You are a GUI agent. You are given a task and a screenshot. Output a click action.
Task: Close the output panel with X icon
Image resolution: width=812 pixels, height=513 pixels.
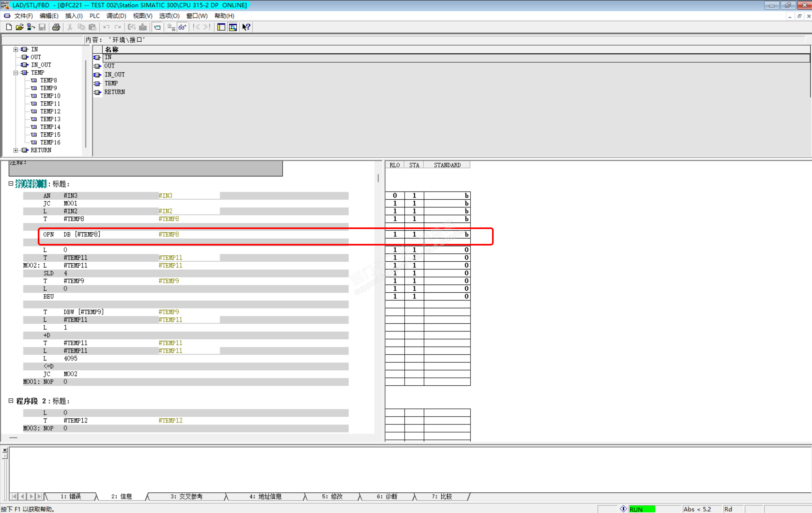point(5,450)
